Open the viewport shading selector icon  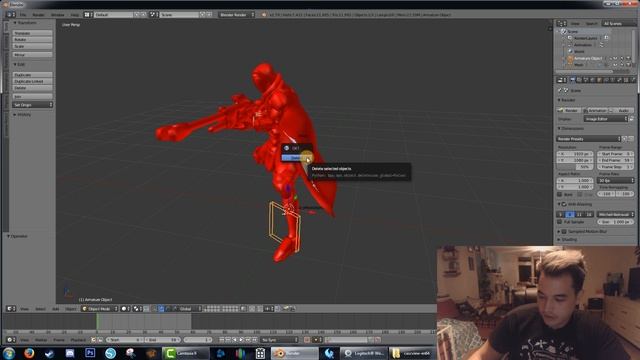tap(125, 309)
